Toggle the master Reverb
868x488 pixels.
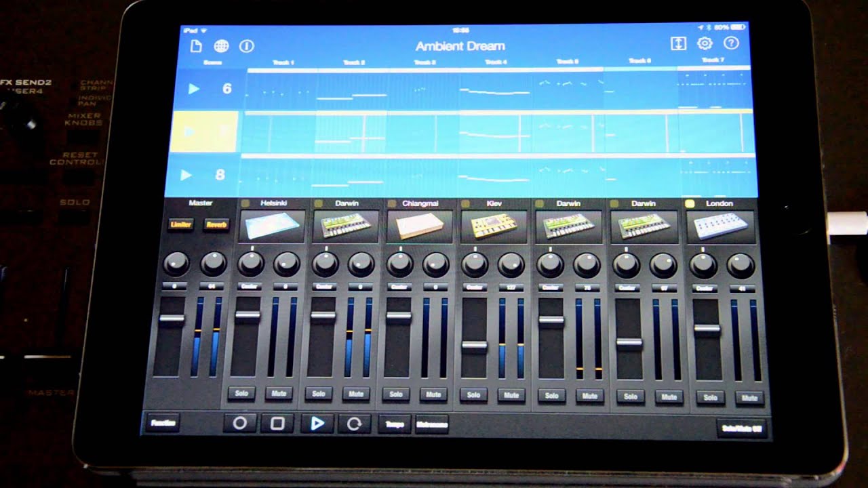pyautogui.click(x=216, y=224)
